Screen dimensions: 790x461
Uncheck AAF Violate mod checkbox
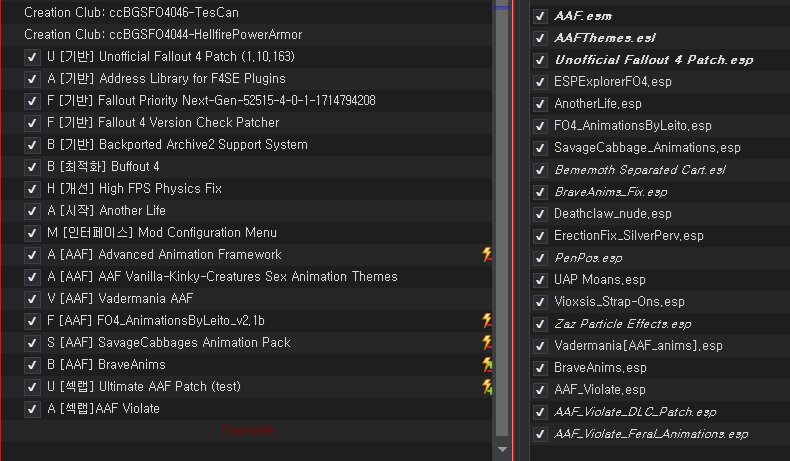(32, 409)
